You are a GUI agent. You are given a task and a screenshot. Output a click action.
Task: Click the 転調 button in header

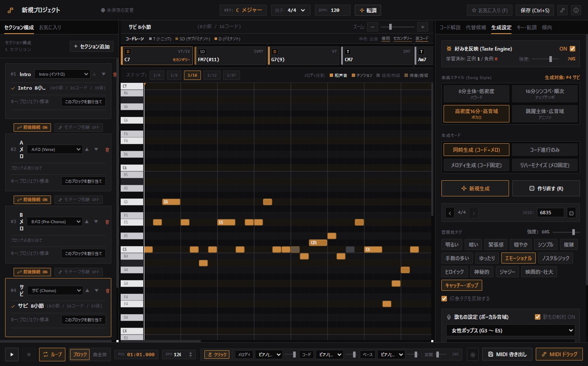click(x=367, y=10)
